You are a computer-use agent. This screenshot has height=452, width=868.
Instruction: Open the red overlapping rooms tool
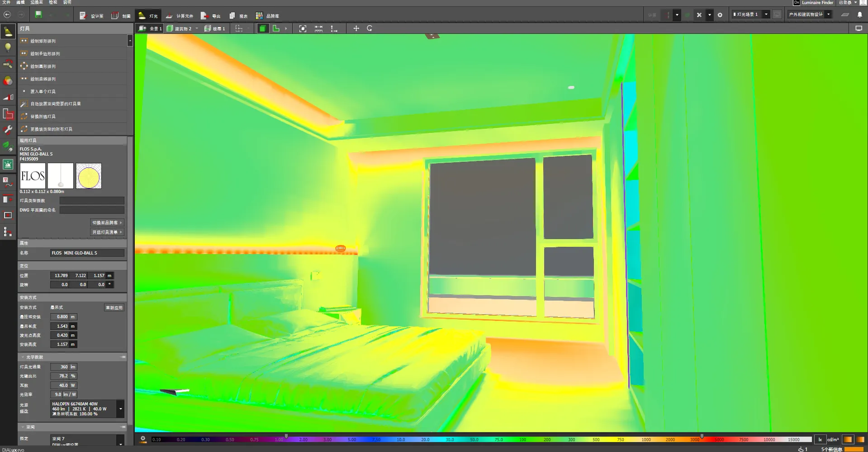coord(8,113)
